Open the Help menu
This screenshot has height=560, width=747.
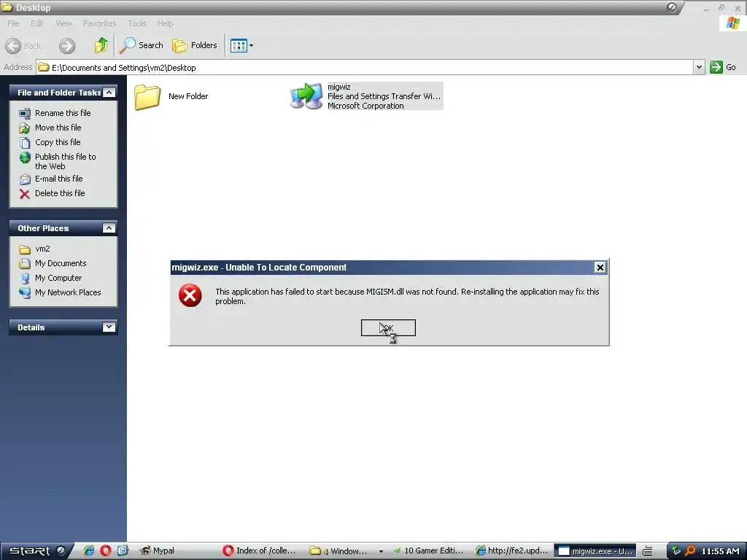point(166,23)
